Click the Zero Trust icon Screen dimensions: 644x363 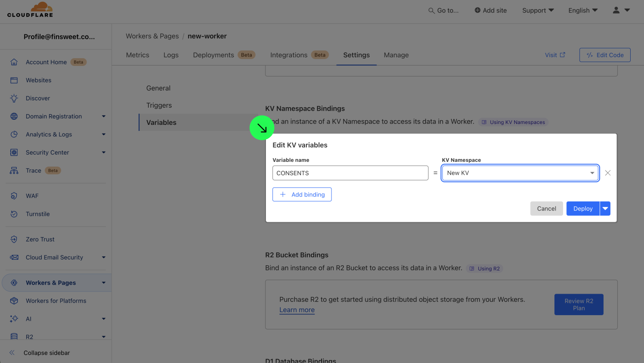(x=14, y=239)
